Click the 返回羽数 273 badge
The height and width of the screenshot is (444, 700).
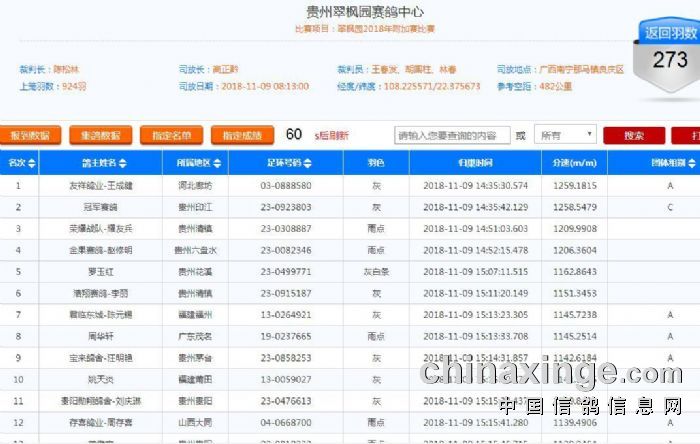point(669,52)
